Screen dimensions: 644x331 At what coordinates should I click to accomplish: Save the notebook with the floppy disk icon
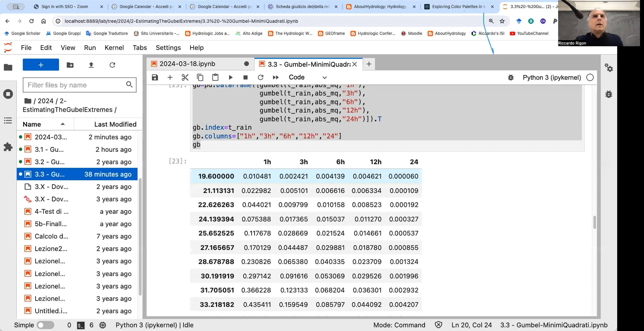click(x=155, y=77)
